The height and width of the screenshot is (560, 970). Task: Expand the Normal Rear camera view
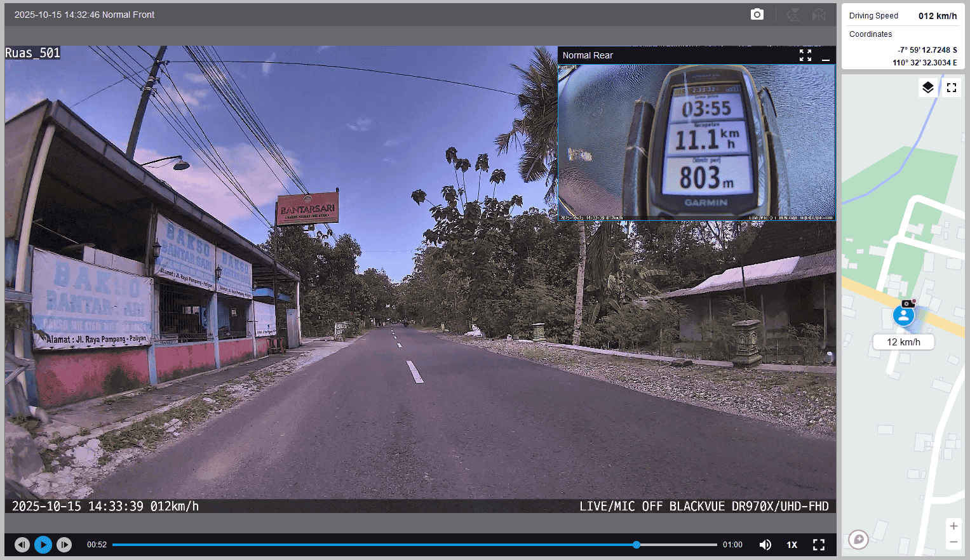805,56
